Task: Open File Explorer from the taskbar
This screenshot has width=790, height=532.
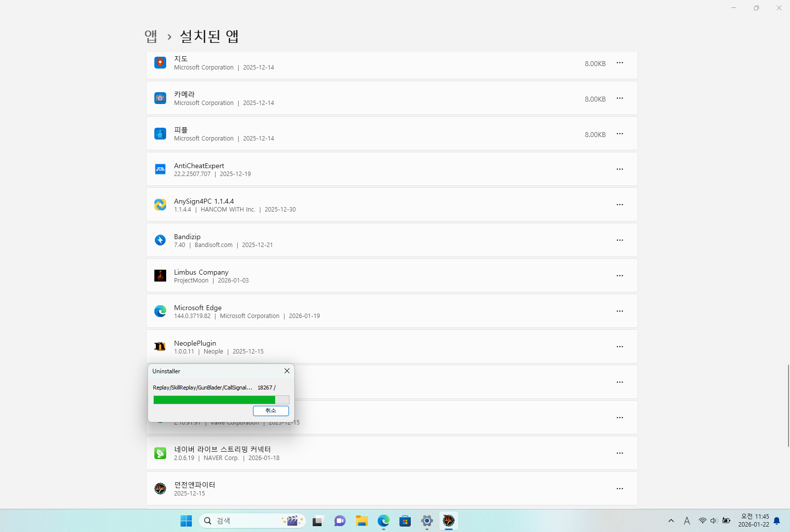Action: [x=362, y=521]
